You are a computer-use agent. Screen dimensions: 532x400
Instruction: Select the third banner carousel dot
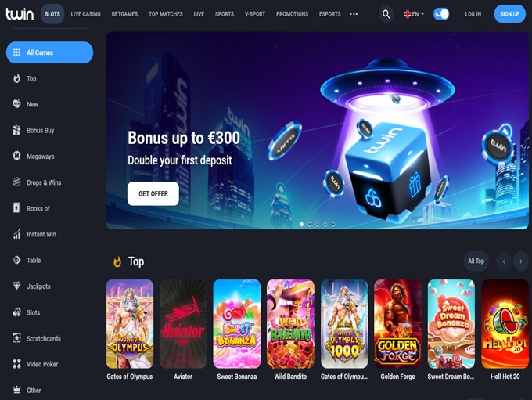tap(317, 224)
